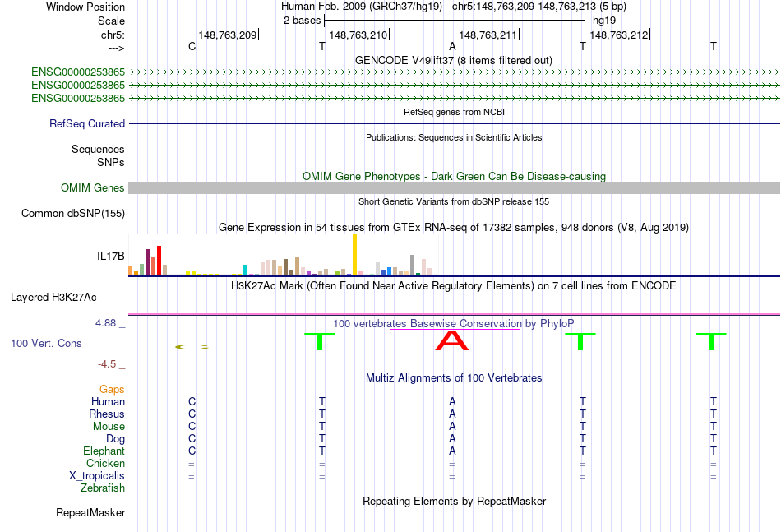Click the A base in the Rhesus alignment row
This screenshot has width=781, height=532.
coord(452,414)
